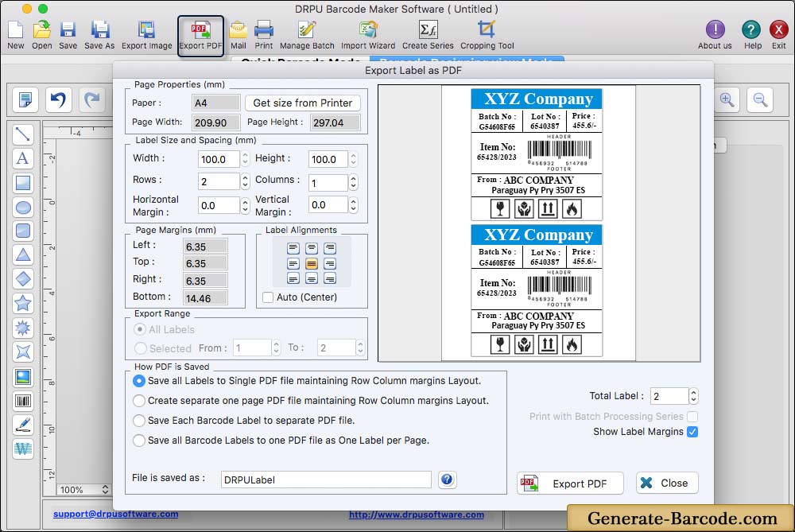Click the Redo arrow icon

coord(91,99)
